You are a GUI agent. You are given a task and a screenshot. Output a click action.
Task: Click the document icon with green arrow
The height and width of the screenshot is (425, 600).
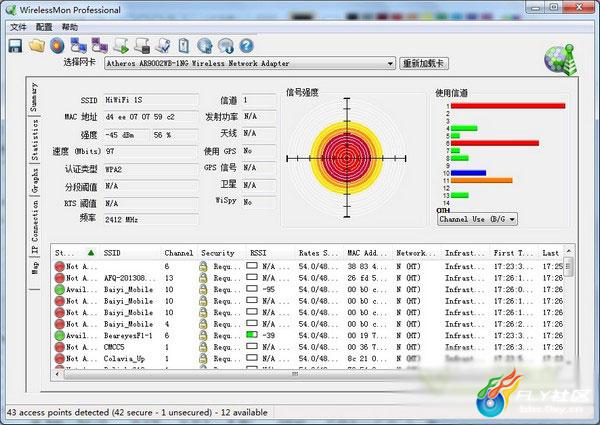[121, 46]
